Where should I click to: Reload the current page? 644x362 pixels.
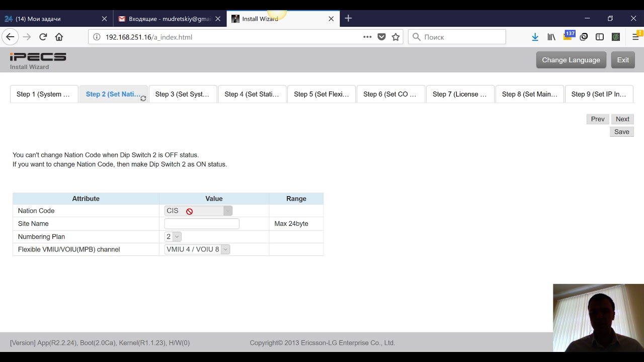click(43, 37)
